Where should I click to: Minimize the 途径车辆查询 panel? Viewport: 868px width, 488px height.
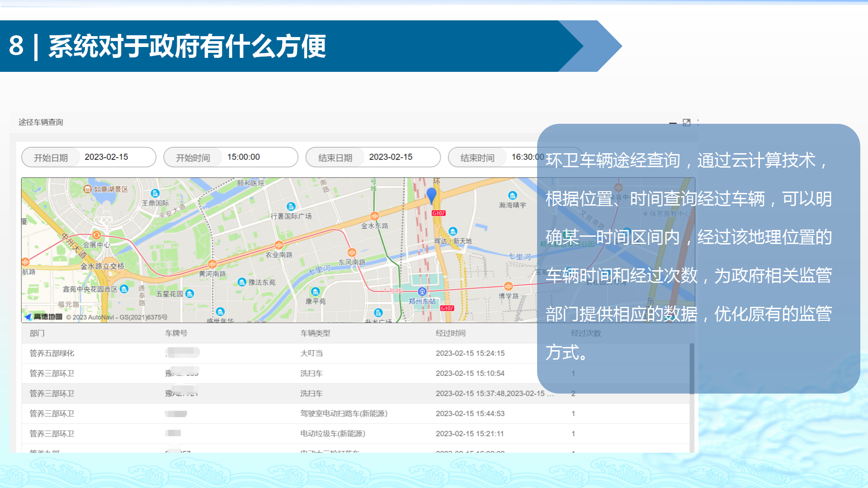click(x=673, y=123)
